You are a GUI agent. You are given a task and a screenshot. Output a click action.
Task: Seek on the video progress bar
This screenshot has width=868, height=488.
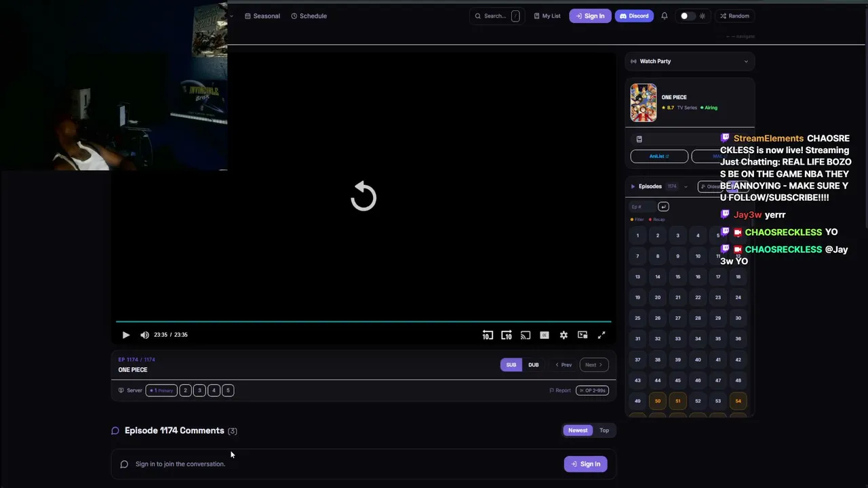[363, 321]
